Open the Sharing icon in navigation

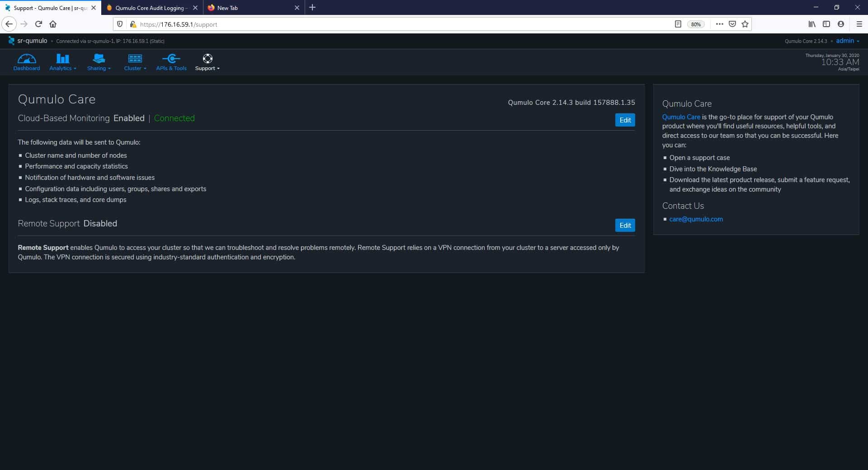(x=99, y=59)
